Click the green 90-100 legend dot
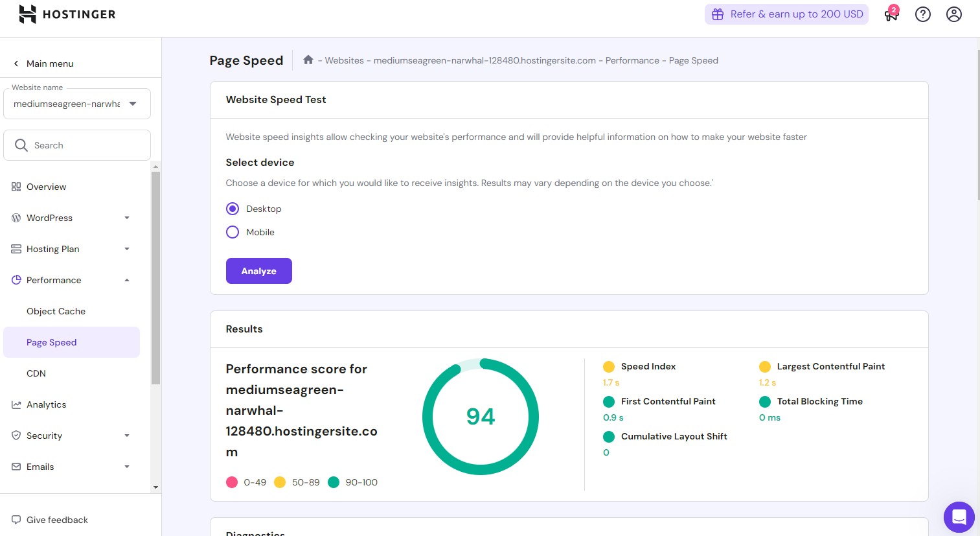This screenshot has width=980, height=536. coord(334,482)
